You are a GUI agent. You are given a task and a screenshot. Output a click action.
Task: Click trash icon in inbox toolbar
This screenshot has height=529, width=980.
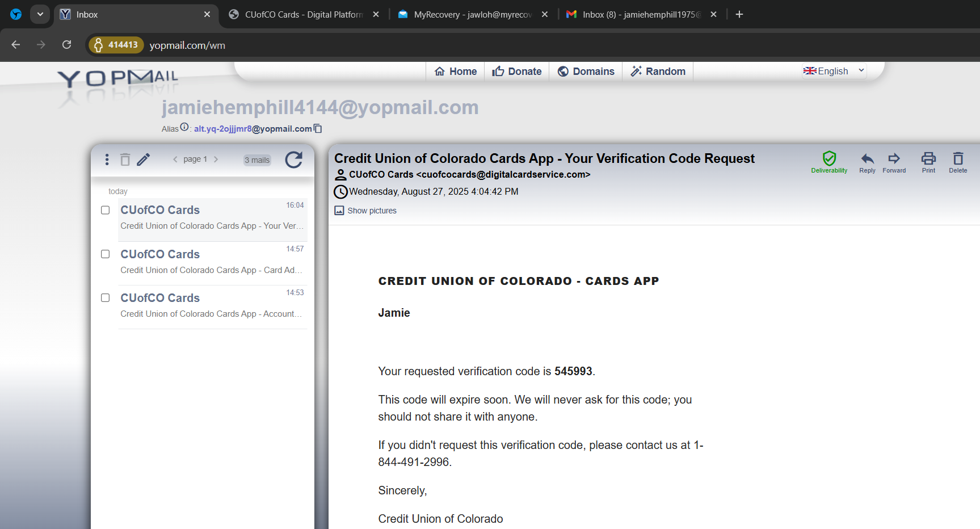pyautogui.click(x=125, y=159)
